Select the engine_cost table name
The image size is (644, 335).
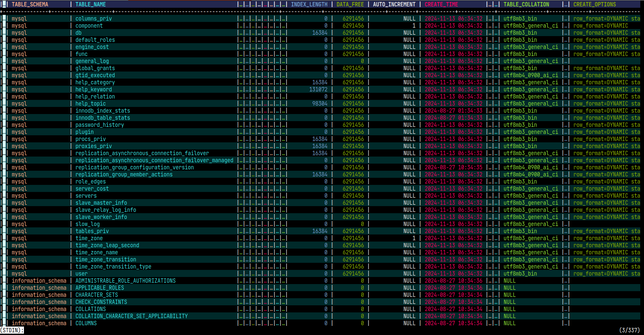tap(92, 47)
